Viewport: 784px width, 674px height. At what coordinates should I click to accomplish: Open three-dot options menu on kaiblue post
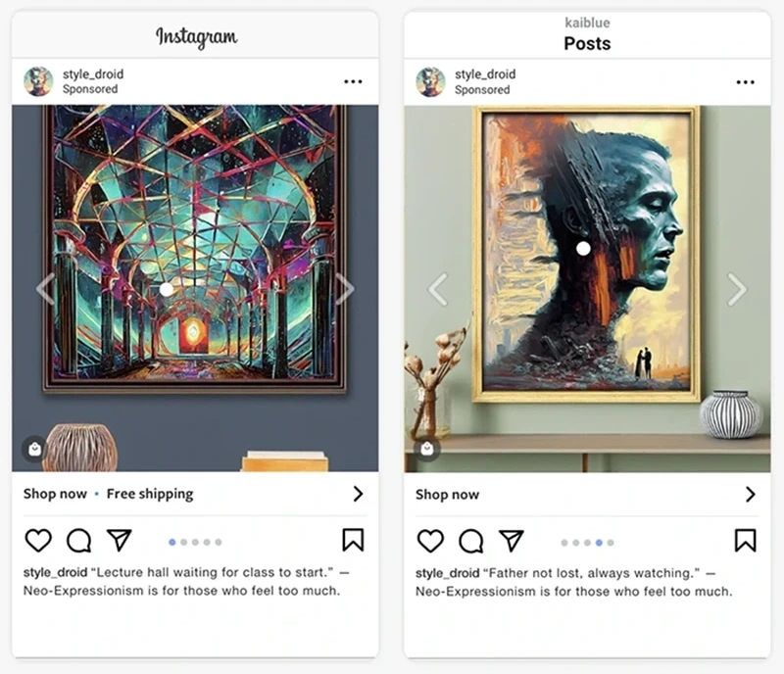tap(745, 82)
